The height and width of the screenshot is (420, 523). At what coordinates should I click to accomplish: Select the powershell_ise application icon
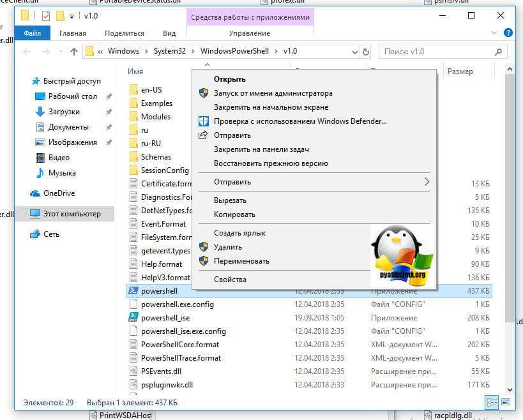[133, 317]
